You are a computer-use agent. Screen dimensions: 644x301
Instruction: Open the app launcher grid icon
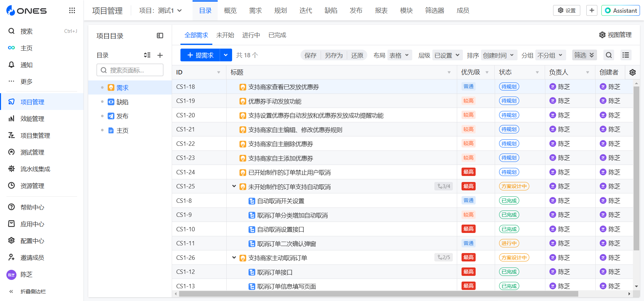click(72, 10)
